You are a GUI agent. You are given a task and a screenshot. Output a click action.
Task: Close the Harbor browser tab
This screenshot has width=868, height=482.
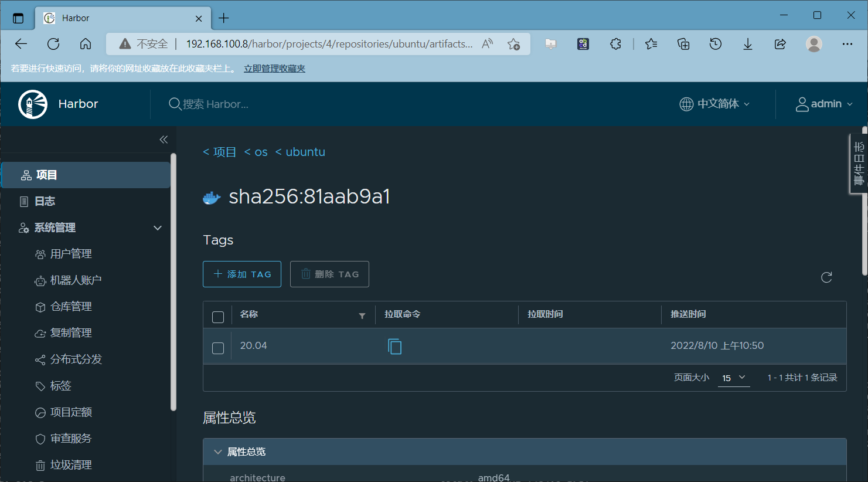[199, 18]
